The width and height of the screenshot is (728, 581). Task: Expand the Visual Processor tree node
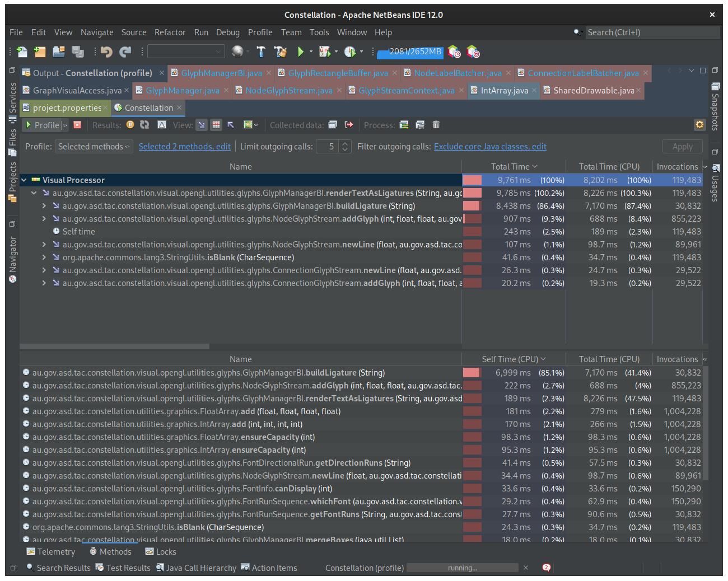tap(24, 180)
